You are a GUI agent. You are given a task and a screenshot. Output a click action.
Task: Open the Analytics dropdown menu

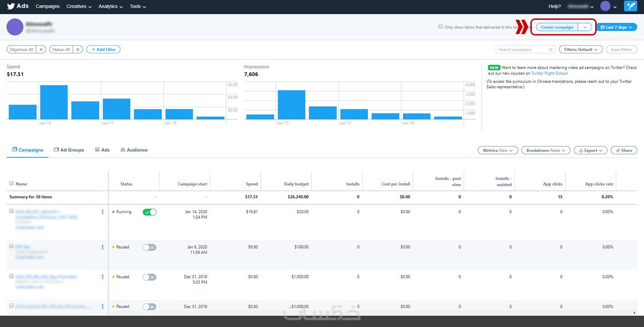110,6
